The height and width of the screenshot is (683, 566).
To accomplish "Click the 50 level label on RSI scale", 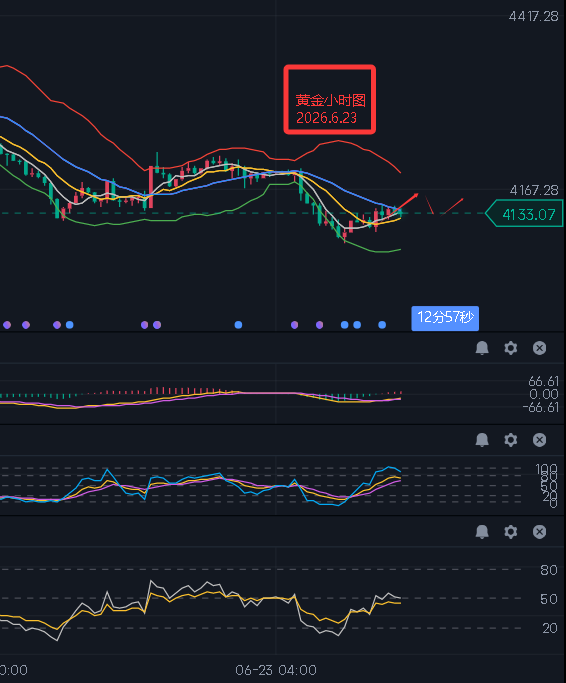I will [x=549, y=599].
